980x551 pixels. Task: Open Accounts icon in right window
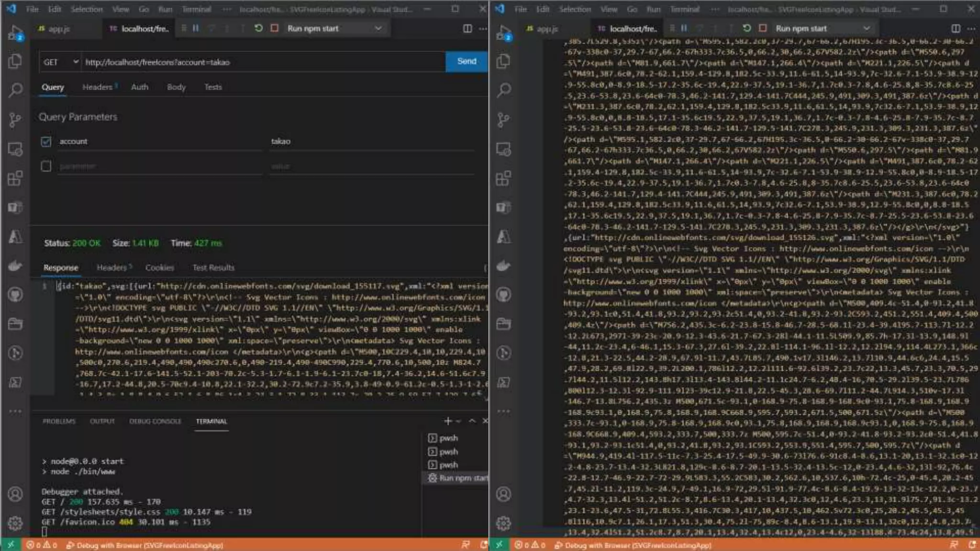[503, 494]
